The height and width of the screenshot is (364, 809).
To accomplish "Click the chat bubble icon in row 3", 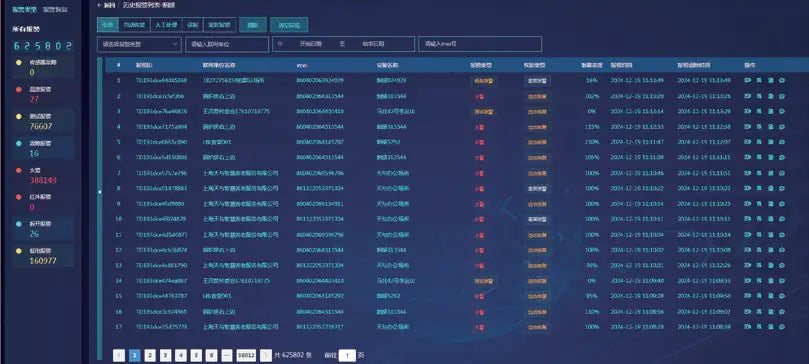I will (x=782, y=111).
